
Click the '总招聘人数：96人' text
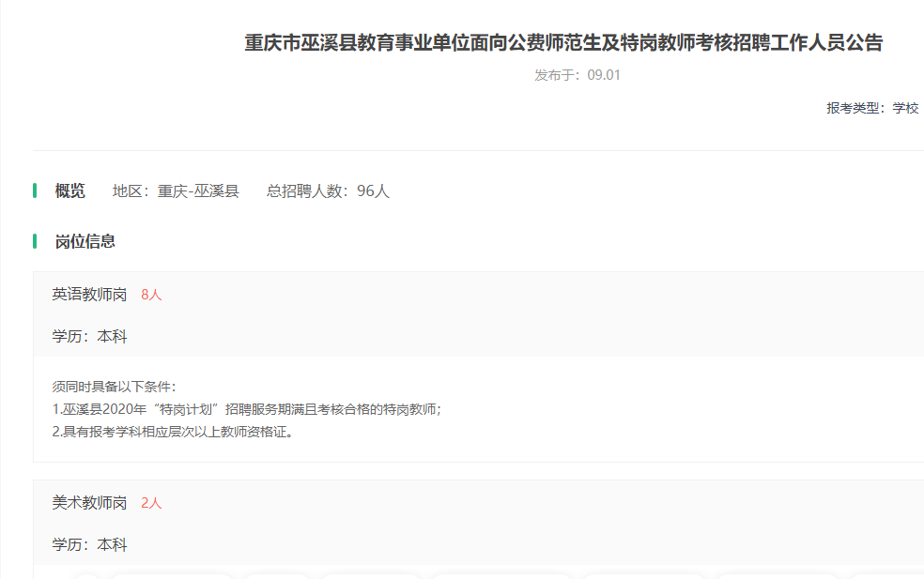point(328,190)
